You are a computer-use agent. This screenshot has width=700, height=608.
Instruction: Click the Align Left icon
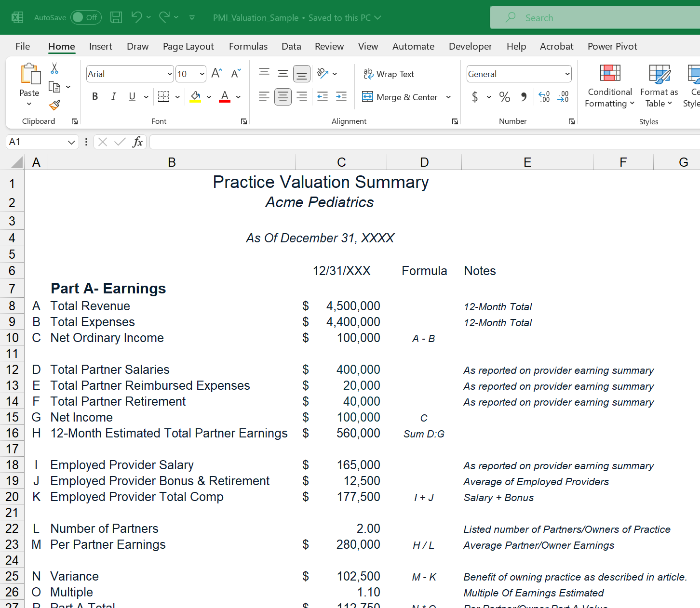[264, 97]
